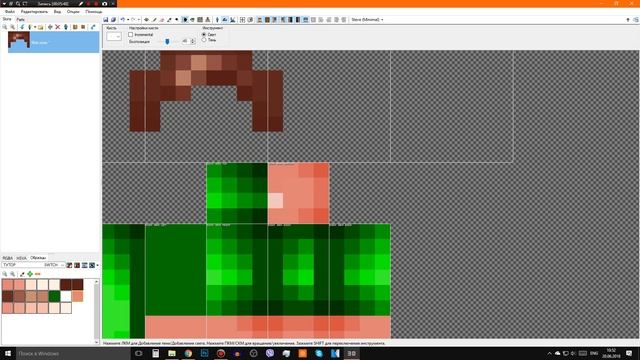Click swatch list scrollbar down arrow
This screenshot has width=640, height=360.
point(97,342)
